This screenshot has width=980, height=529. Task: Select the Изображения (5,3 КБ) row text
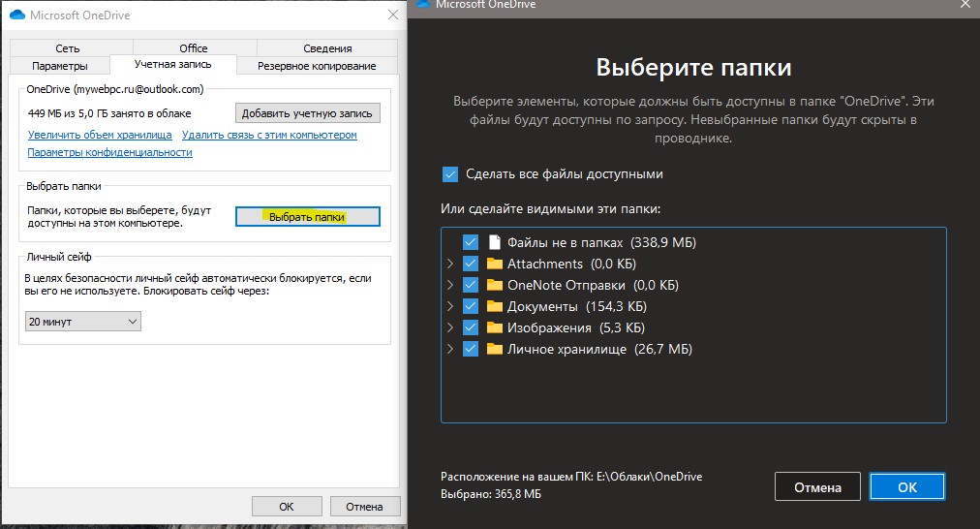coord(575,327)
